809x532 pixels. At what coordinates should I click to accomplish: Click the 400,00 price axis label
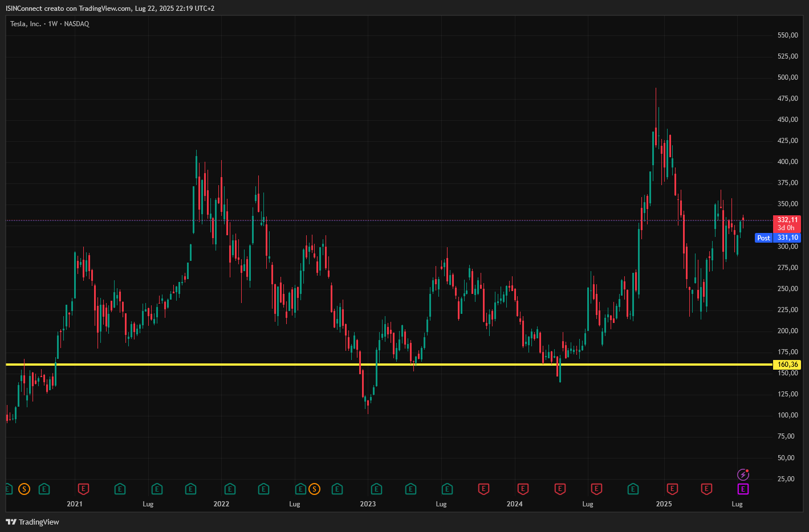click(x=787, y=162)
